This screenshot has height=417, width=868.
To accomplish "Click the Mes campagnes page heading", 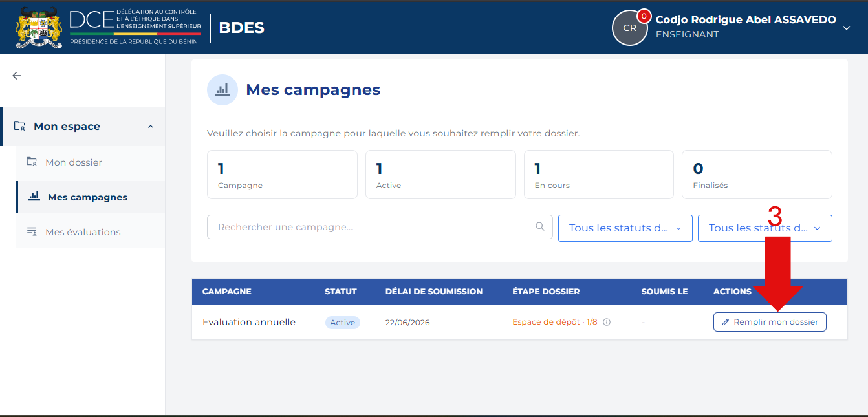I will coord(313,90).
